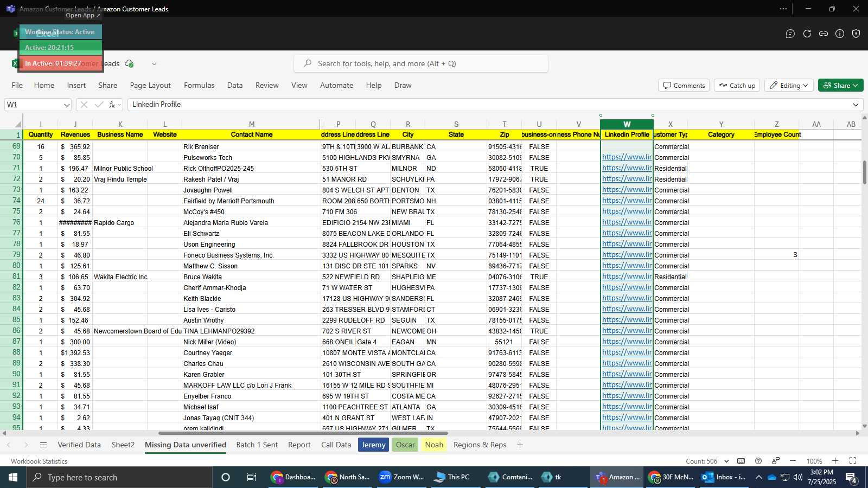The height and width of the screenshot is (488, 868).
Task: Select row 79 header
Action: [12, 255]
